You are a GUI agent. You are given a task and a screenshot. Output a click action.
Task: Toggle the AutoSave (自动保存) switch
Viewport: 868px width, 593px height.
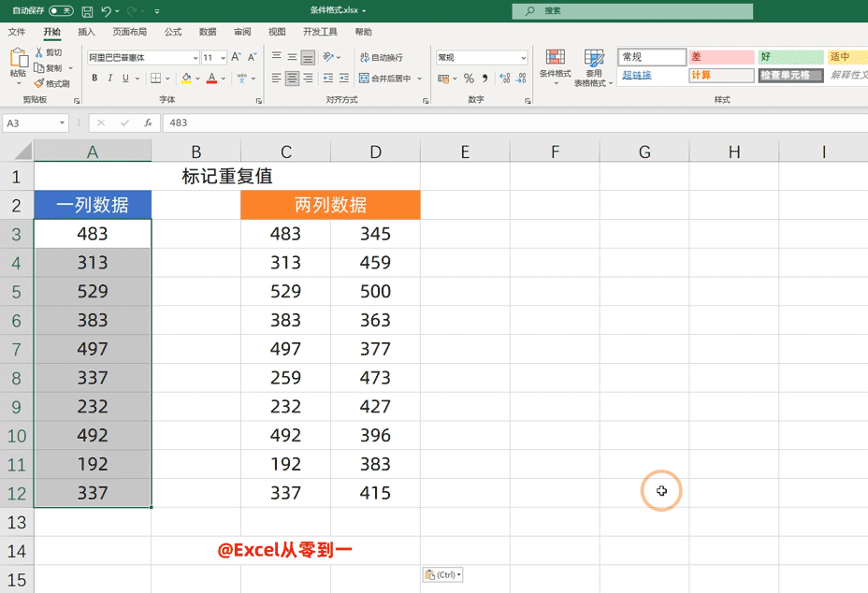coord(60,9)
